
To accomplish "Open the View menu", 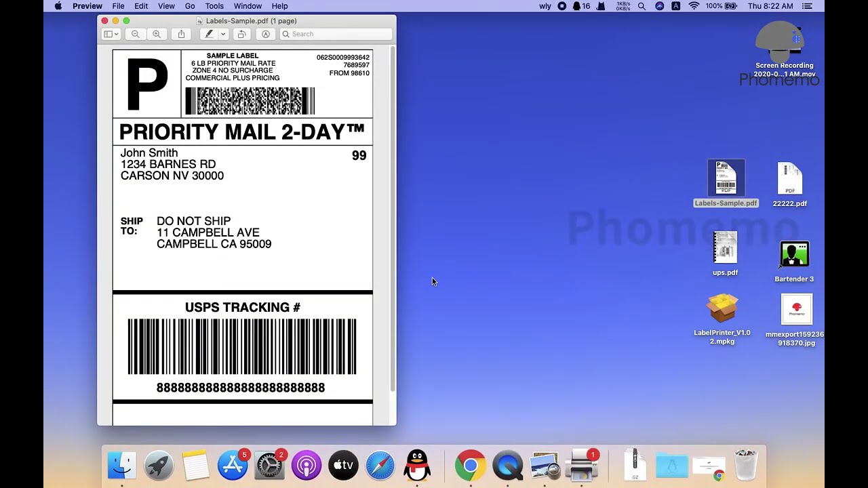I will click(x=166, y=6).
